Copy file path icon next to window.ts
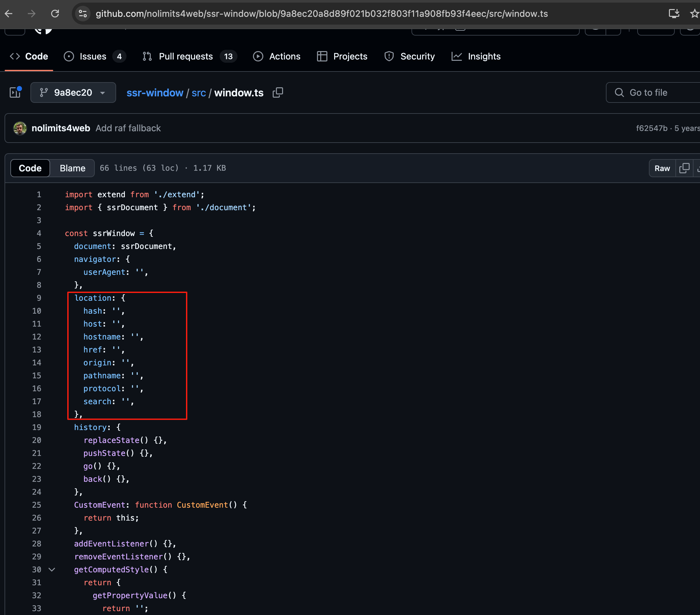 click(278, 92)
